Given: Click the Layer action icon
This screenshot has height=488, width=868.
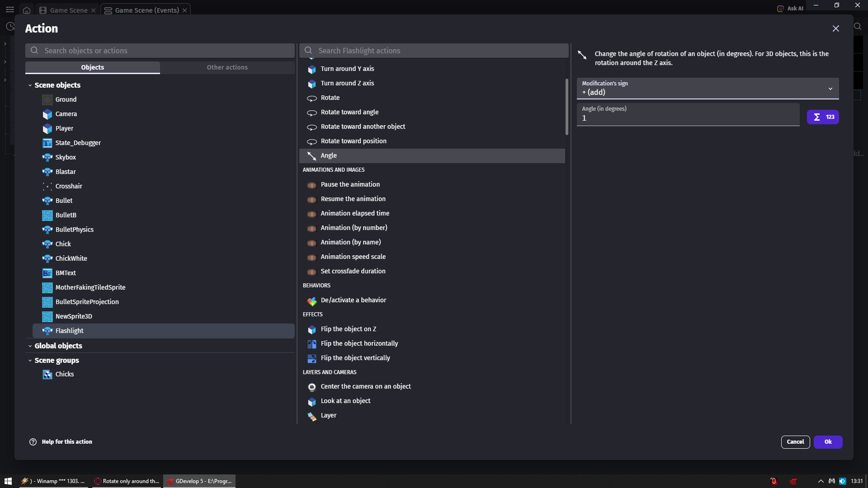Looking at the screenshot, I should [x=311, y=416].
